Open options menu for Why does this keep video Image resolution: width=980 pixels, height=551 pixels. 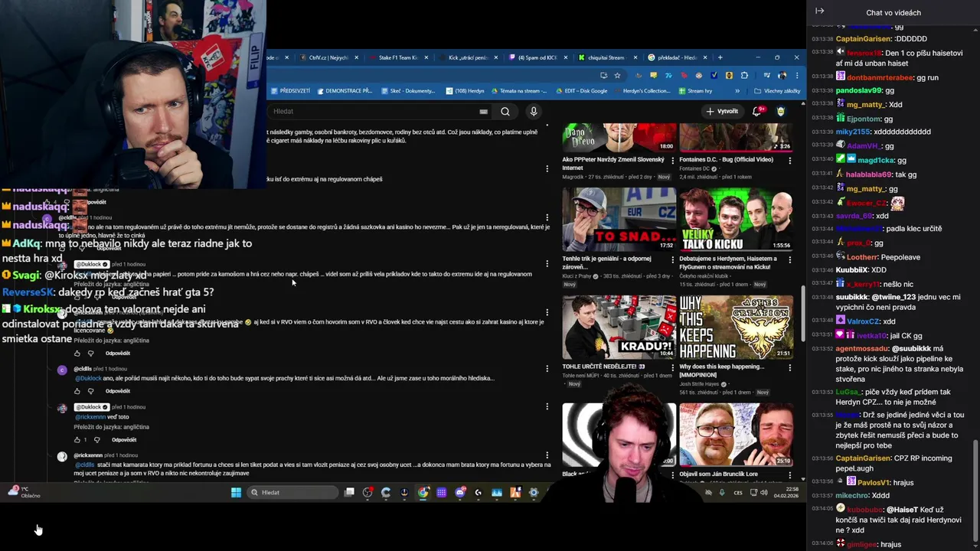point(790,368)
